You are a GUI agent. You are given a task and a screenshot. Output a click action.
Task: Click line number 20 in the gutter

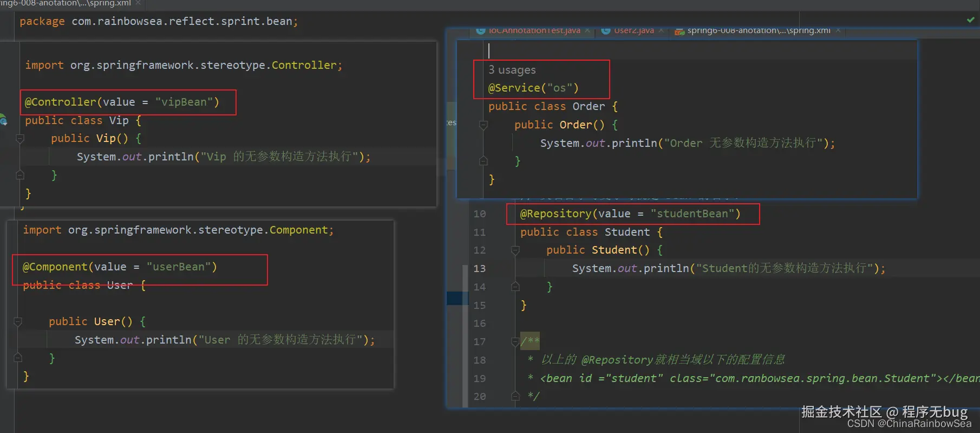(480, 396)
